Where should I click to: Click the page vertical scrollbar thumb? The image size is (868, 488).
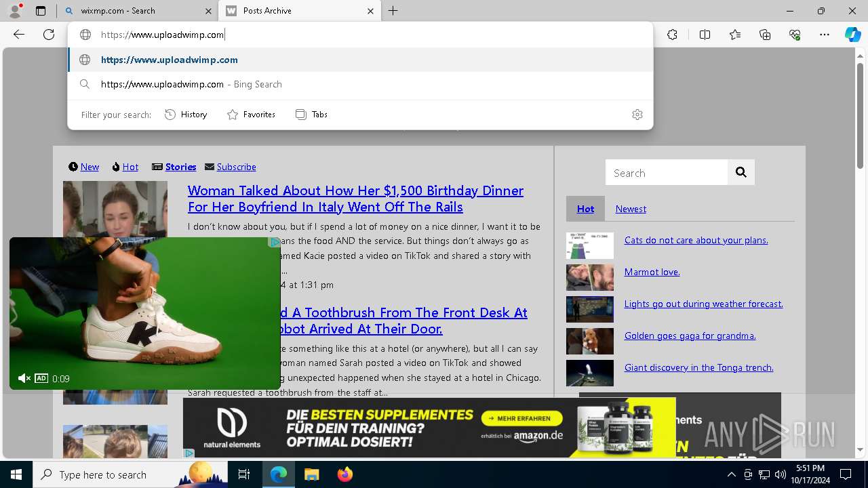(x=860, y=115)
